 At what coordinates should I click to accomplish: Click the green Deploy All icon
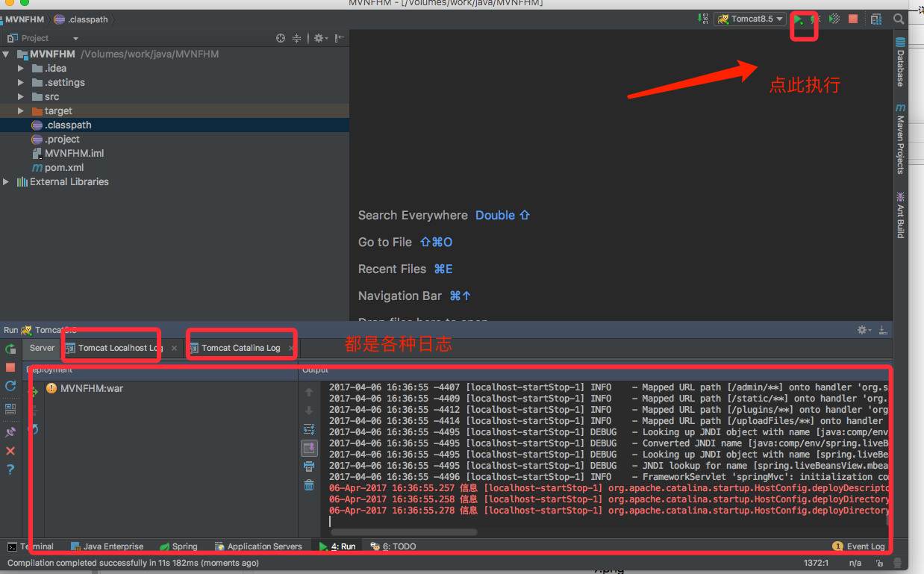[33, 391]
